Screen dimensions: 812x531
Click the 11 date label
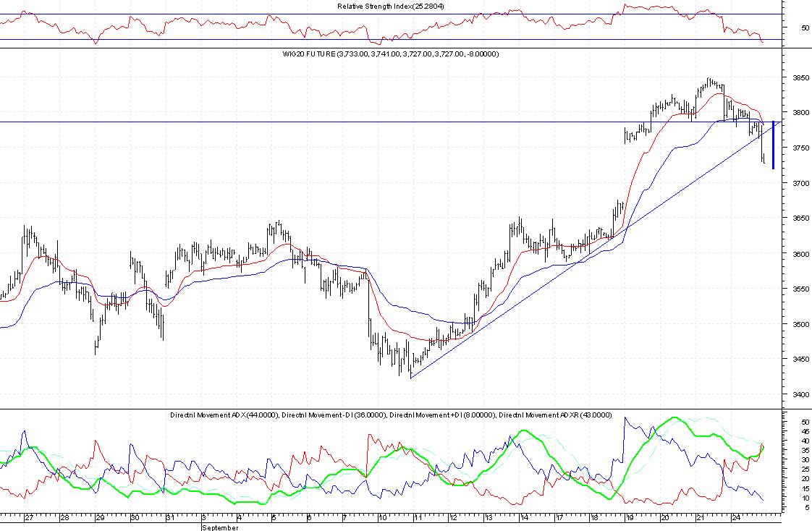418,517
